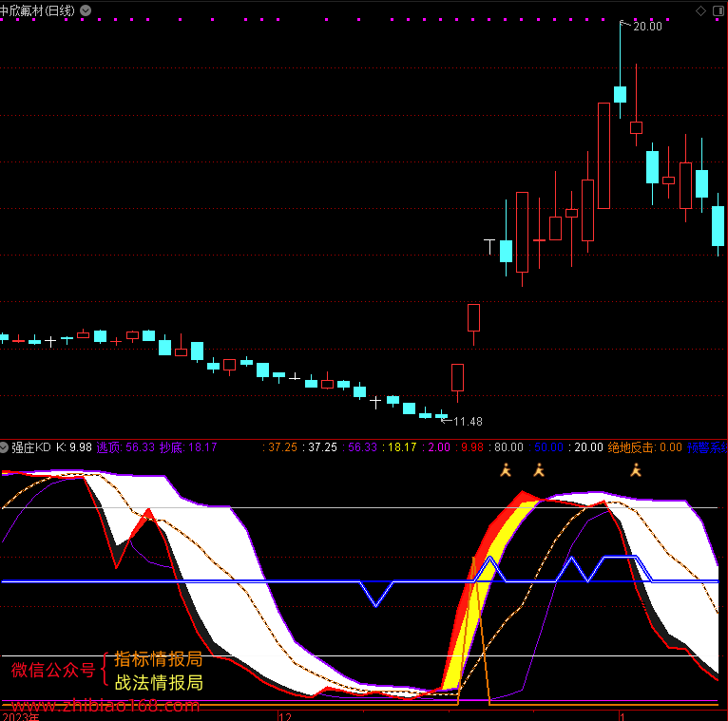Select the 强庄KD indicator name
This screenshot has width=728, height=721.
[31, 447]
